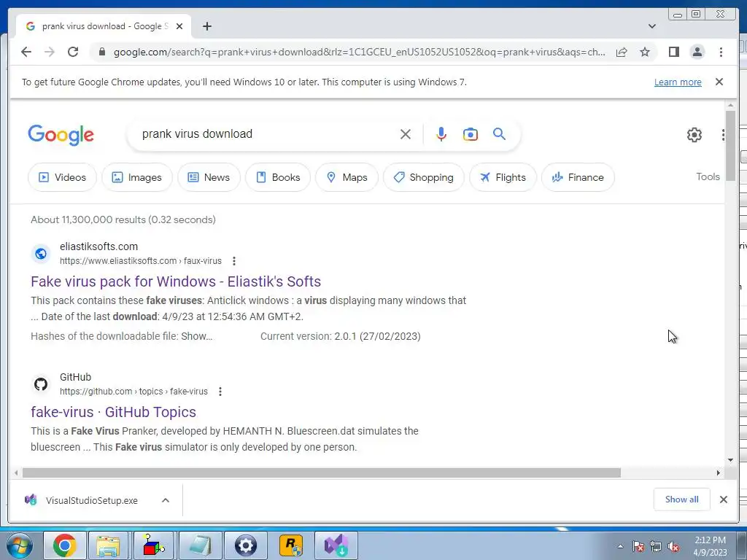747x560 pixels.
Task: Click eliastiksofts.com globe favicon
Action: point(41,254)
